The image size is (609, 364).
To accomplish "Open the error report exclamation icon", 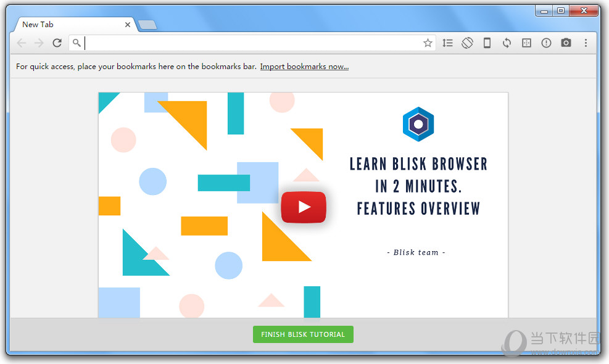I will [546, 43].
